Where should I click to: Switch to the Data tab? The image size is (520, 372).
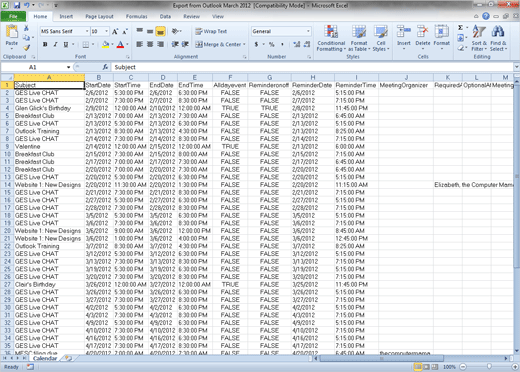click(x=165, y=16)
